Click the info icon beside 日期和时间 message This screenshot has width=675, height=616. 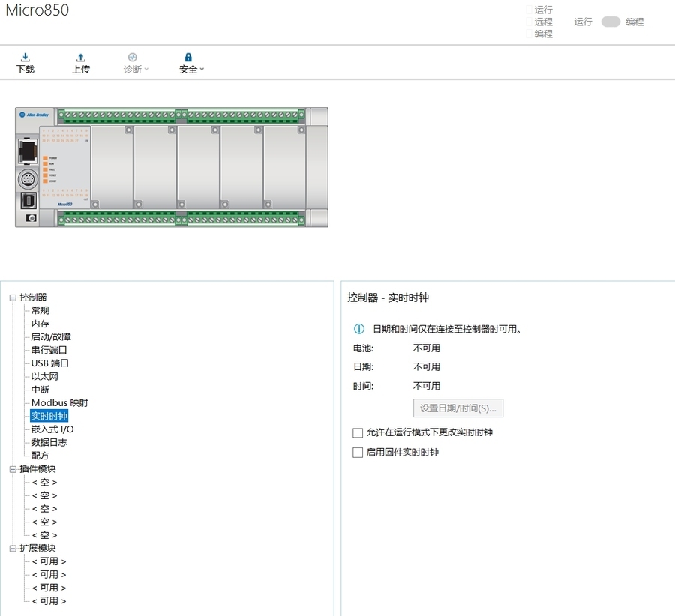tap(359, 329)
